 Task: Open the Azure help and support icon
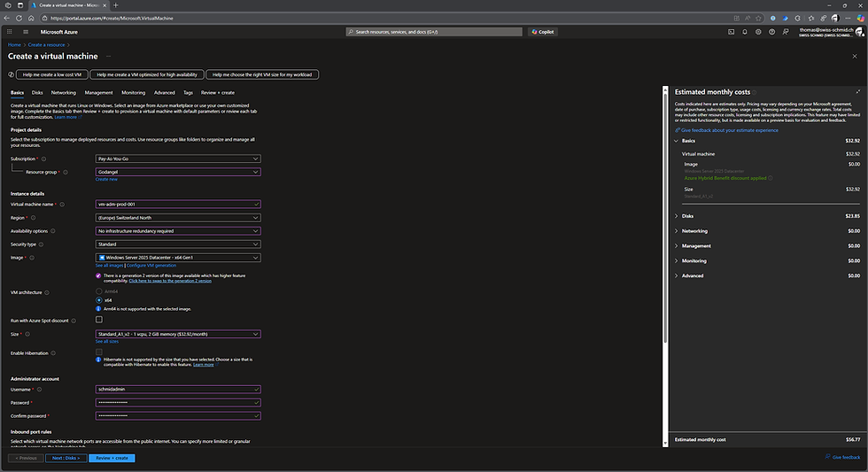pyautogui.click(x=771, y=32)
